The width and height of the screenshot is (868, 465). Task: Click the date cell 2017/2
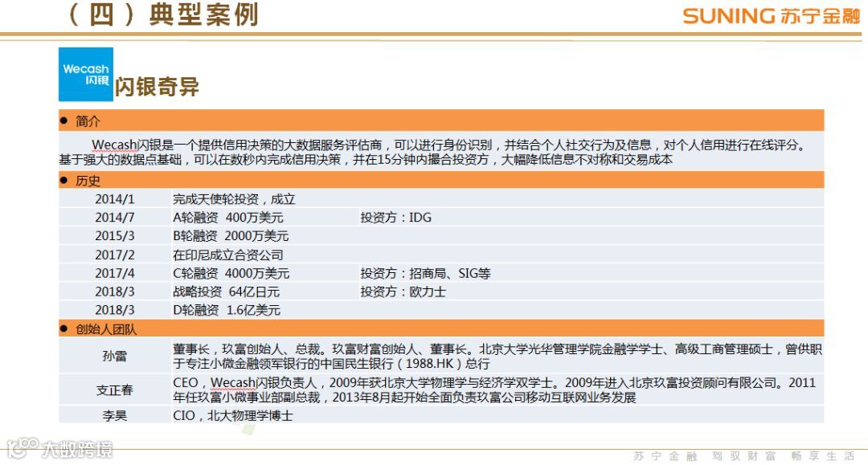pos(115,255)
